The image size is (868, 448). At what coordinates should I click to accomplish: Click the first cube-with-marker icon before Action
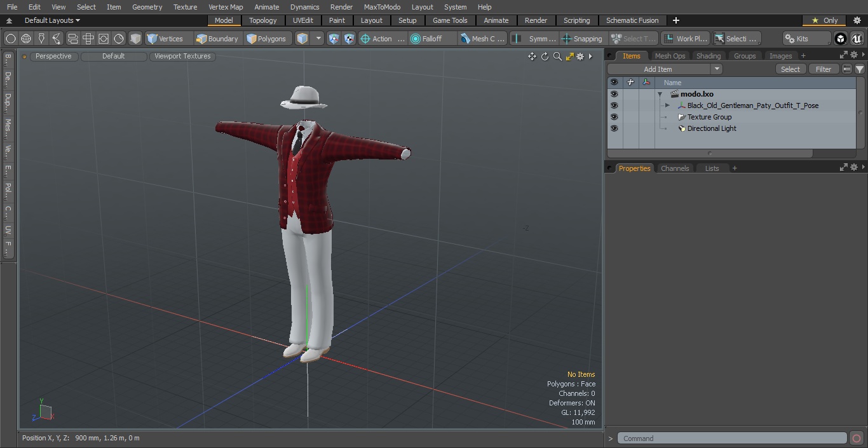pos(334,39)
